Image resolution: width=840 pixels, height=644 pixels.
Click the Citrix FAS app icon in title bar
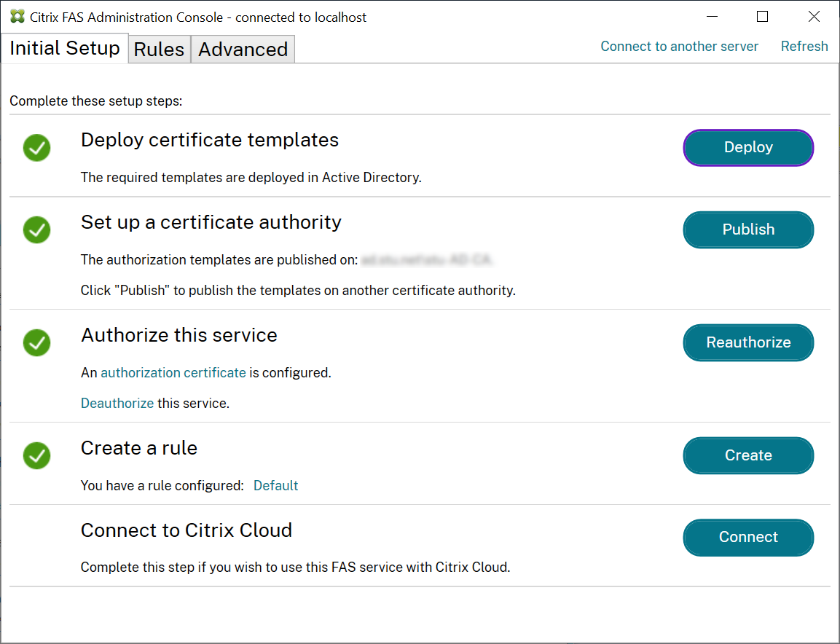click(x=17, y=17)
